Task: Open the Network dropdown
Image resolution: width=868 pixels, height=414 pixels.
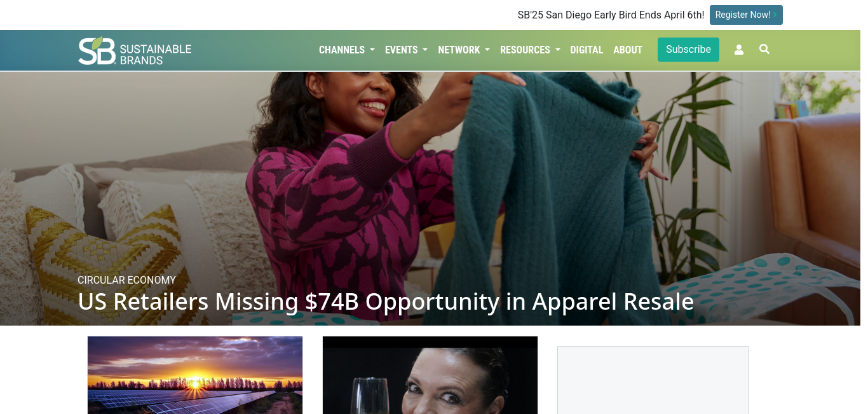Action: pyautogui.click(x=464, y=50)
